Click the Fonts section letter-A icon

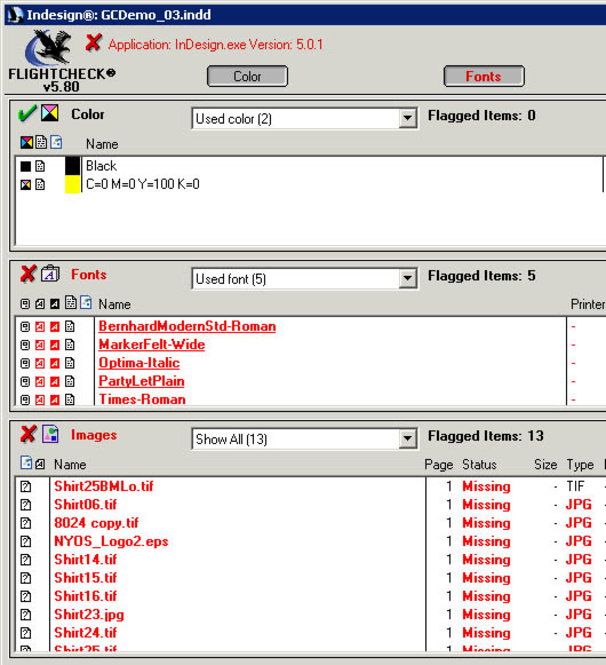[x=50, y=274]
